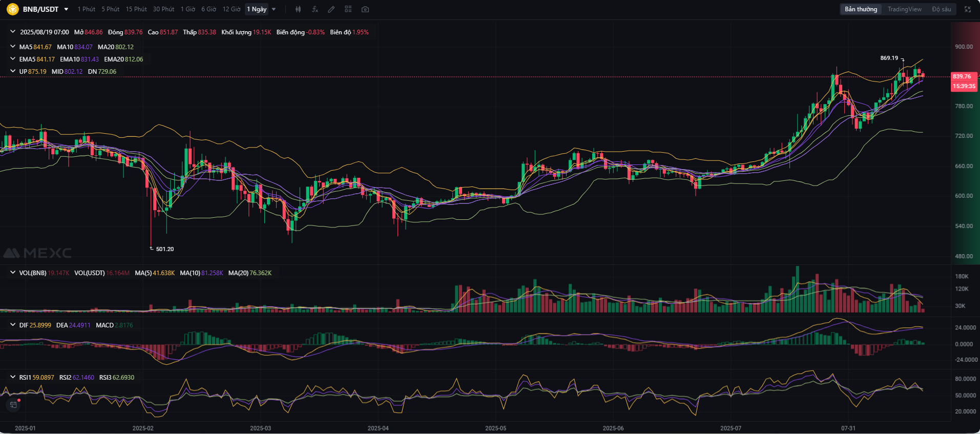Viewport: 980px width, 434px height.
Task: Click the calendar jump icon with red dot
Action: click(x=13, y=405)
